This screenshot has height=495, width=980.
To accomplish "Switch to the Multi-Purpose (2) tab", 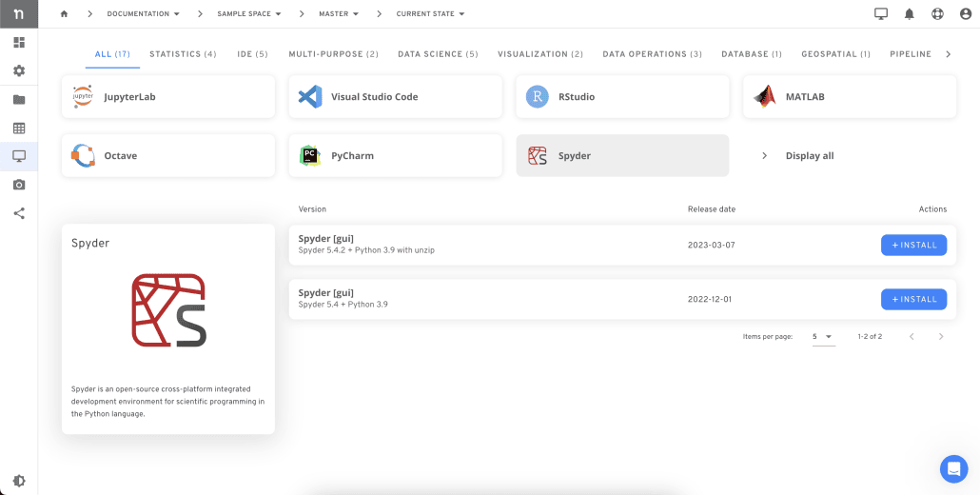I will click(334, 54).
